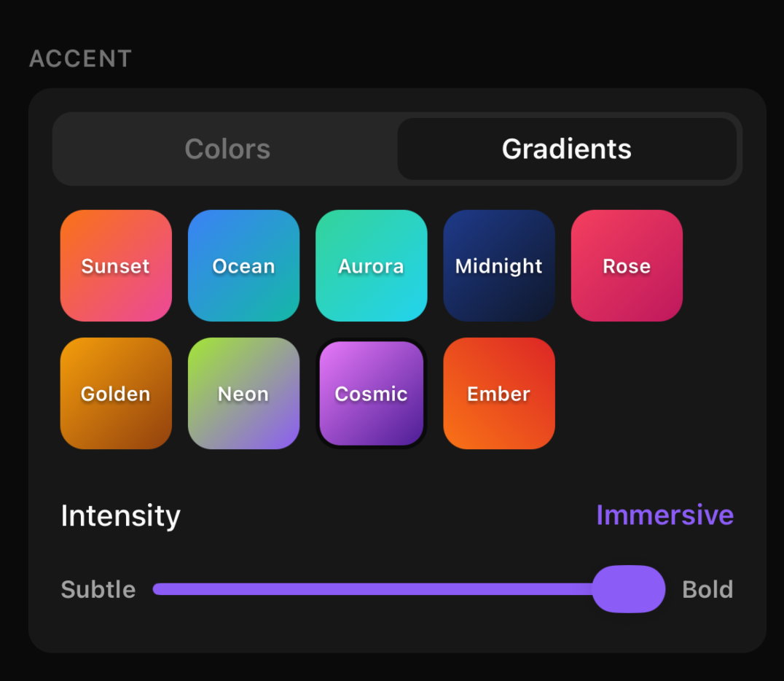Click the Subtle label beside the slider
Image resolution: width=784 pixels, height=681 pixels.
click(98, 589)
